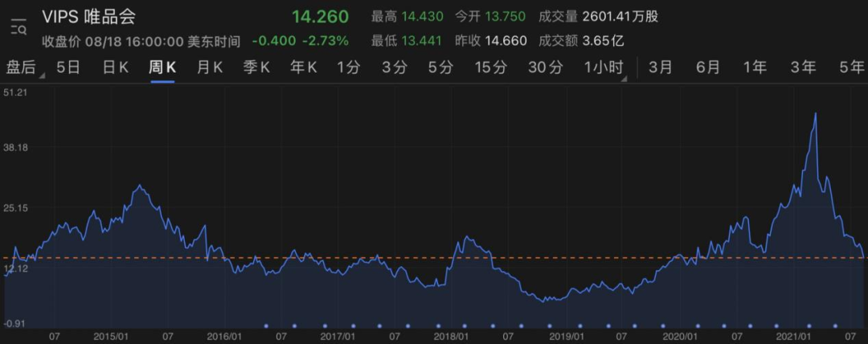
Task: Select the 月K monthly chart tab
Action: coord(210,68)
